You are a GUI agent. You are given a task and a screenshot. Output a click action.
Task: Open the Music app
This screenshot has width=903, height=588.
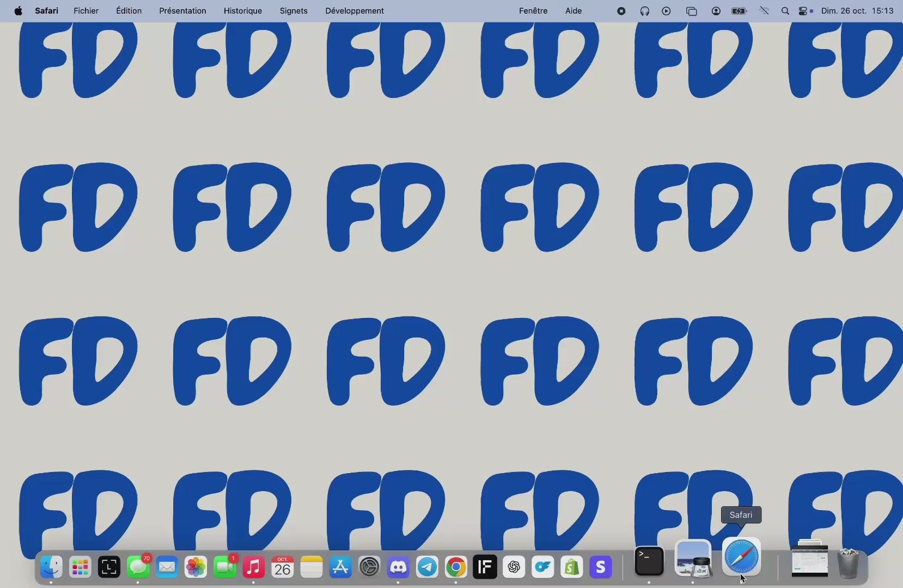click(253, 567)
